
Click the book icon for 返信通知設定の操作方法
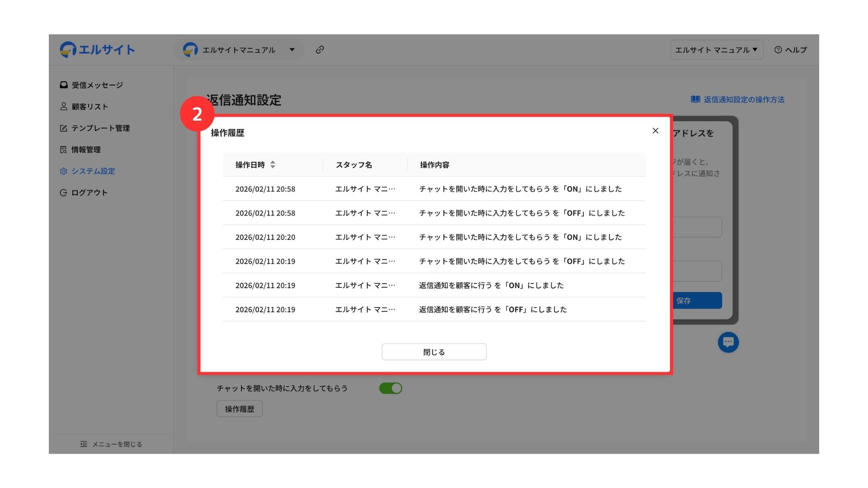tap(695, 99)
